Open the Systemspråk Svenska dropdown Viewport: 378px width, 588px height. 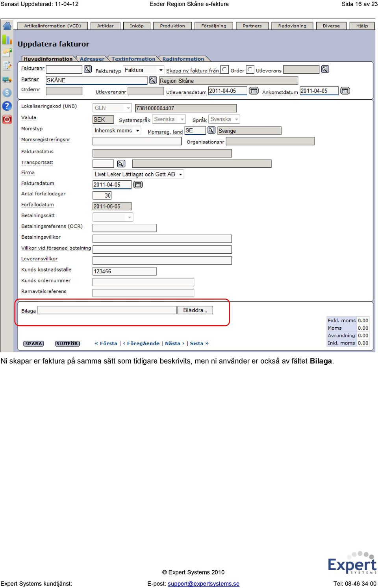(169, 119)
